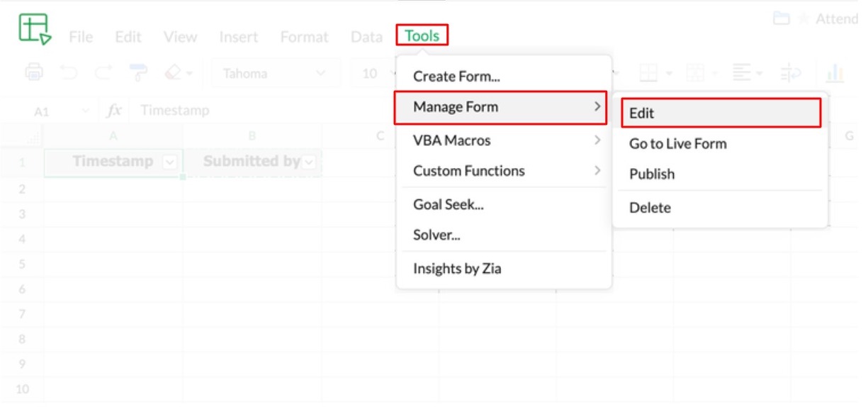Click the redo arrow icon
The width and height of the screenshot is (868, 407).
point(103,72)
